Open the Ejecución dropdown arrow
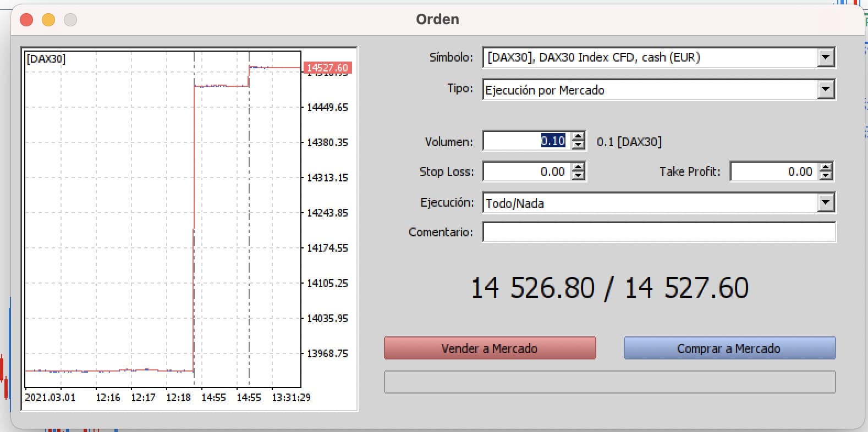 point(826,203)
